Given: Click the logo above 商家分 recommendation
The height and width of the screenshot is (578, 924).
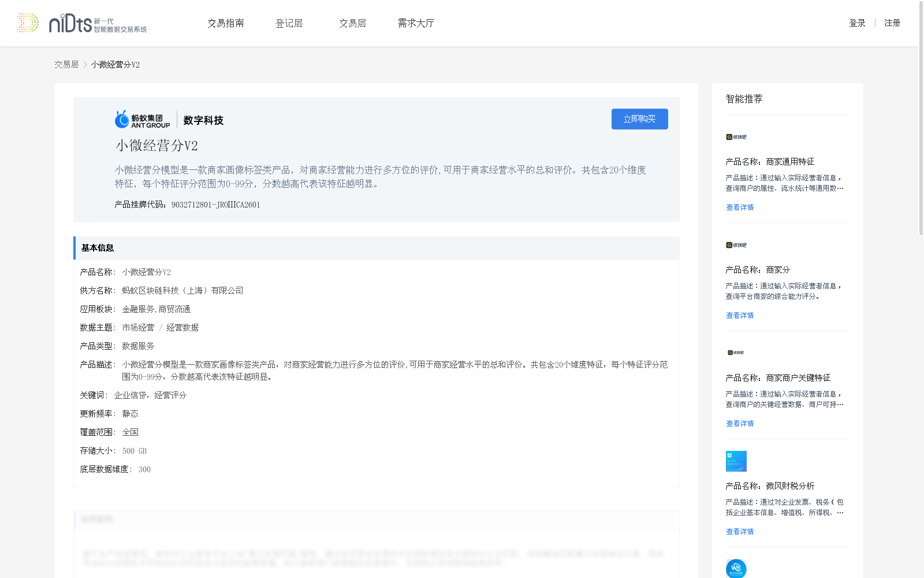Looking at the screenshot, I should click(x=736, y=245).
